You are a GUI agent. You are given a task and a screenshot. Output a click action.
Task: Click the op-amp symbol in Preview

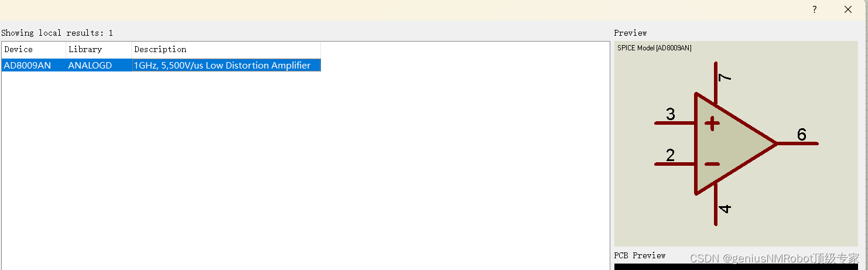tap(736, 143)
